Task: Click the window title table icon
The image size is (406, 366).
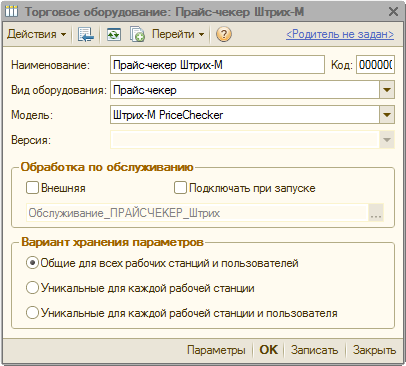Action: click(x=11, y=12)
